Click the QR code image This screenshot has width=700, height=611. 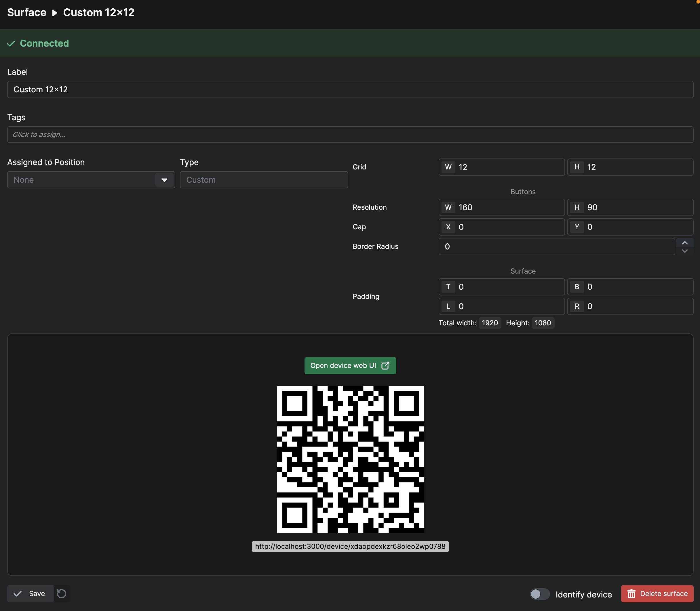click(x=350, y=459)
